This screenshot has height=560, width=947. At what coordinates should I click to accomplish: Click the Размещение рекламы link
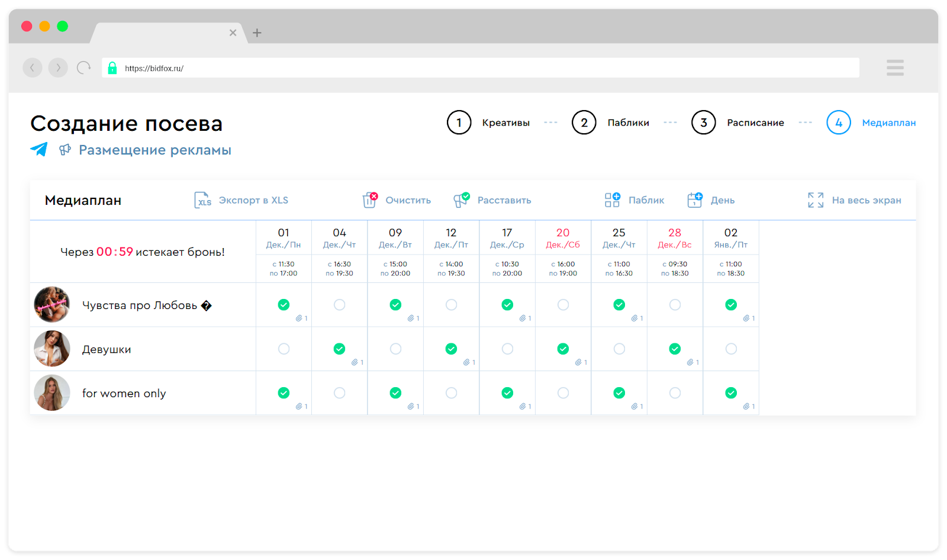coord(154,150)
